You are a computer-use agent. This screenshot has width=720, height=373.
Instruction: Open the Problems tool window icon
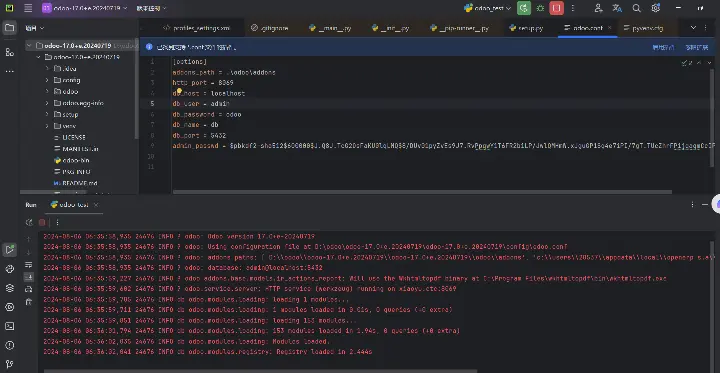coord(9,345)
